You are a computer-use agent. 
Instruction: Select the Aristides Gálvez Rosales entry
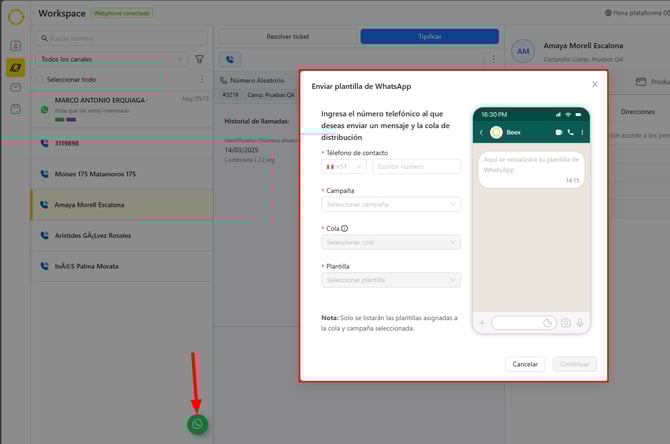(122, 235)
